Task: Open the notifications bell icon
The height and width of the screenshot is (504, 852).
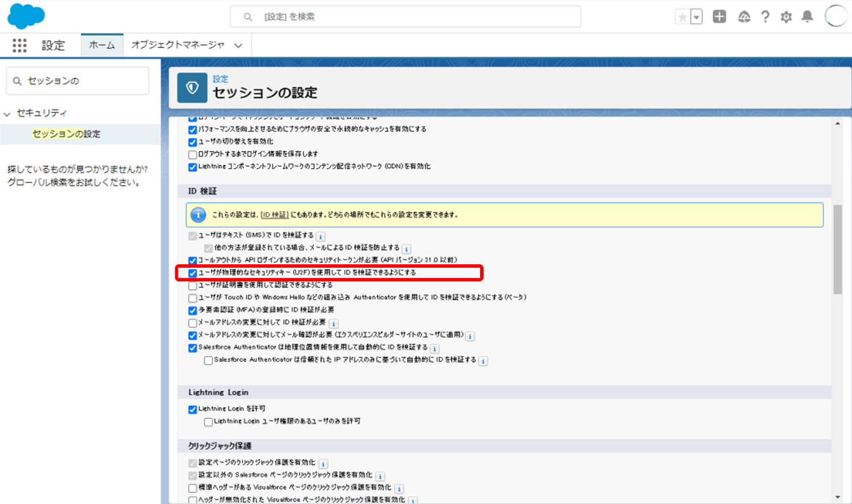Action: (807, 17)
